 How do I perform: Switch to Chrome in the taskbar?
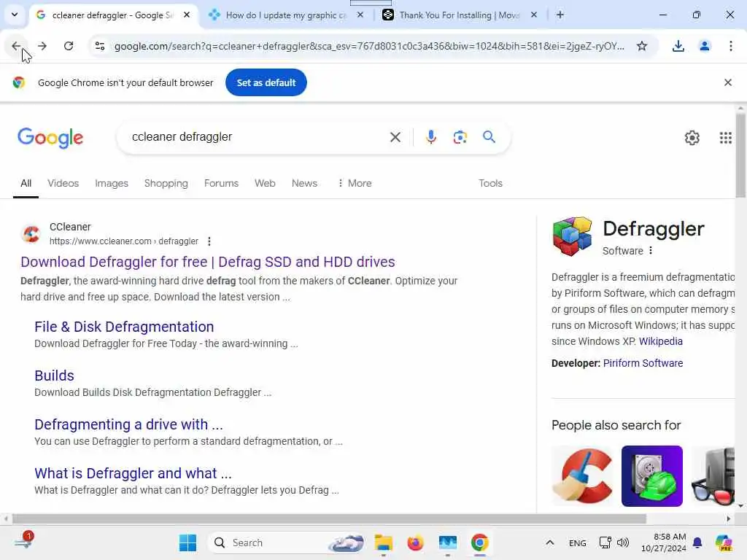(x=480, y=542)
